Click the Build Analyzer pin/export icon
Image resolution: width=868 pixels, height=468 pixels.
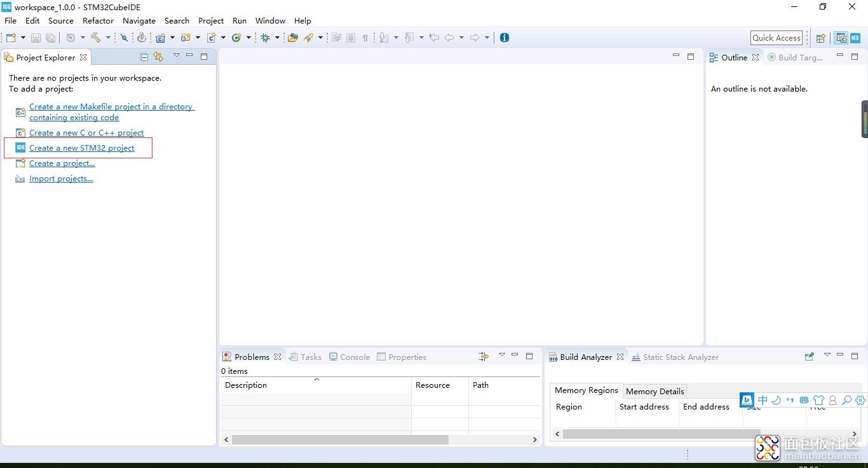pos(809,357)
